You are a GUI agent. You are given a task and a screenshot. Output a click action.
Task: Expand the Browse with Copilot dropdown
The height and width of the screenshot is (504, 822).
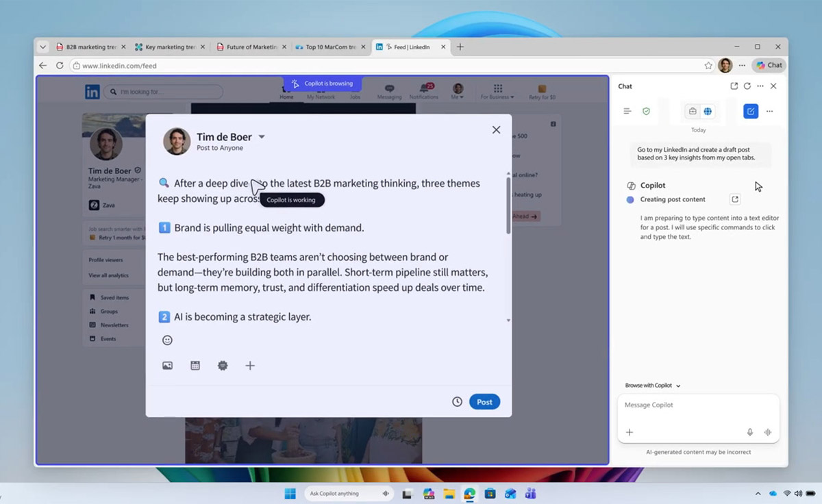tap(653, 386)
